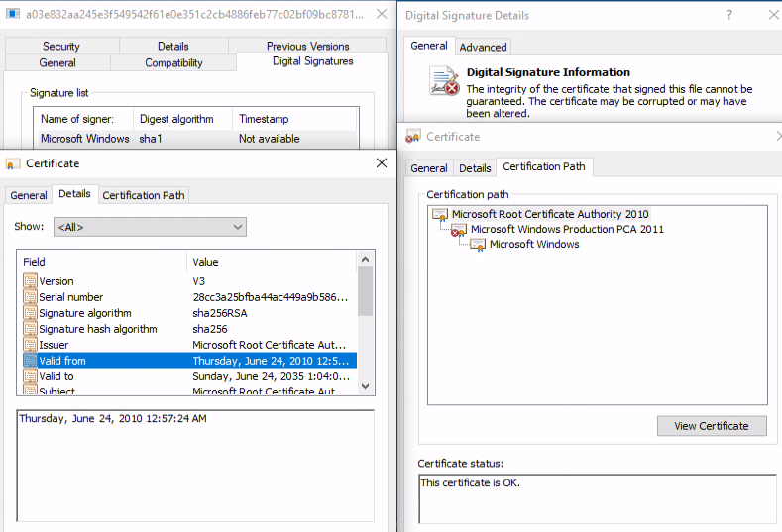This screenshot has width=782, height=532.
Task: Open Details tab in right Certificate window
Action: [475, 168]
